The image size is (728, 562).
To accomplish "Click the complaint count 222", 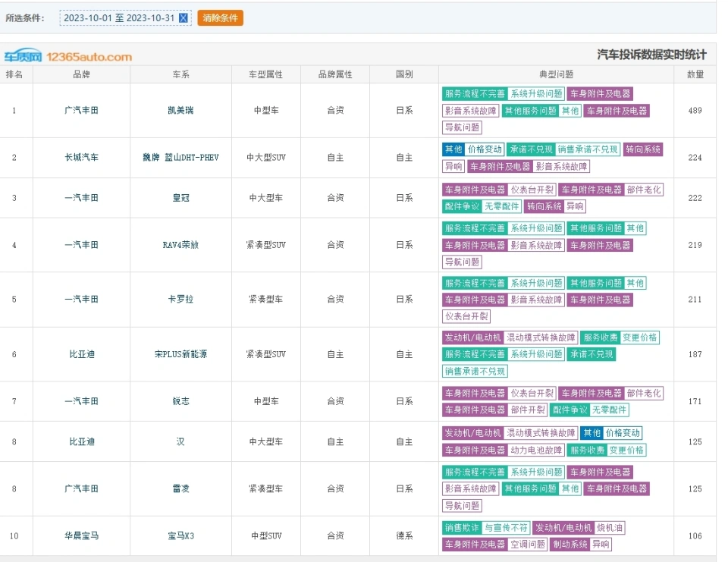I will pos(695,198).
